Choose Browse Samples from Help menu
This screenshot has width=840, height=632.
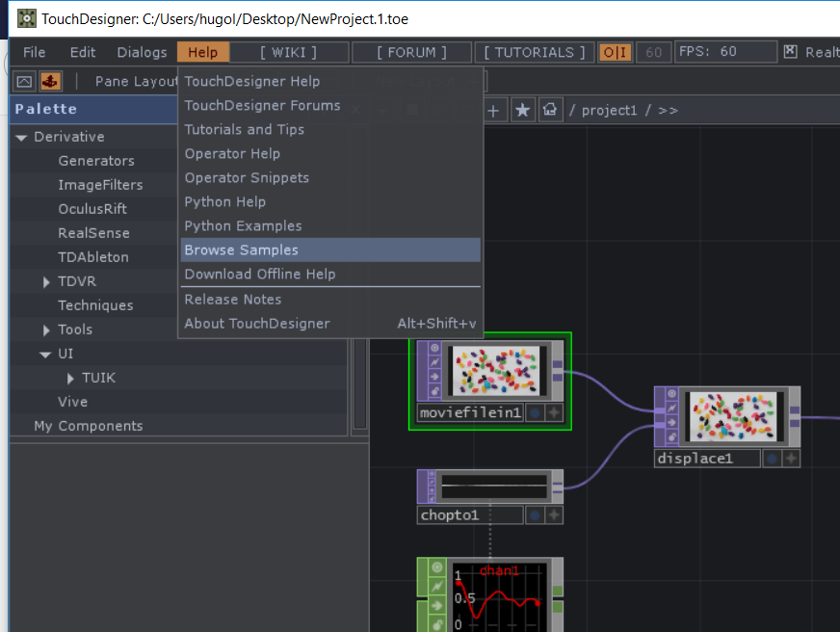coord(330,250)
